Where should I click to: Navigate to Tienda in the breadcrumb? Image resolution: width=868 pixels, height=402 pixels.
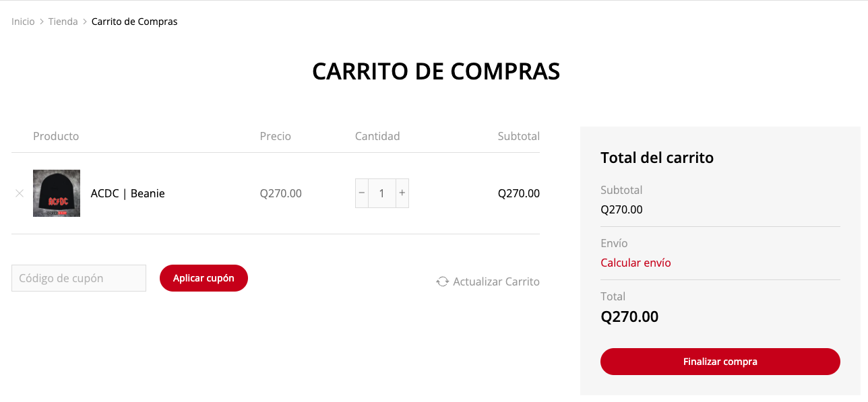63,22
